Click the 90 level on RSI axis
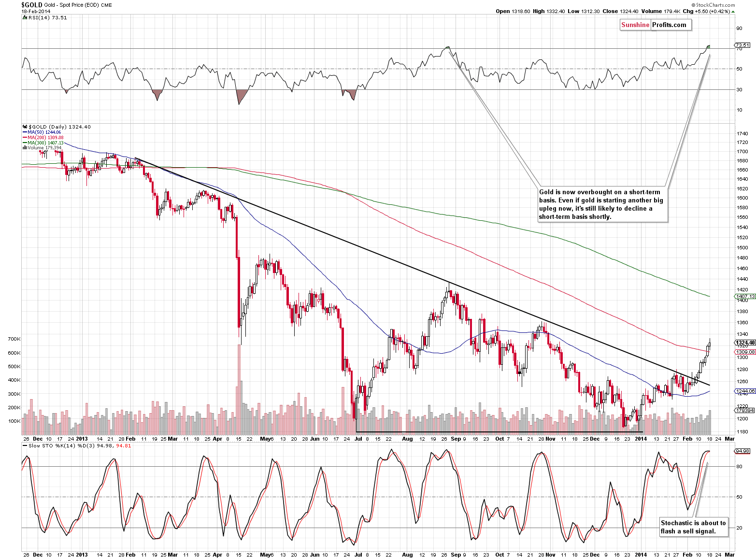The image size is (756, 559). (739, 28)
